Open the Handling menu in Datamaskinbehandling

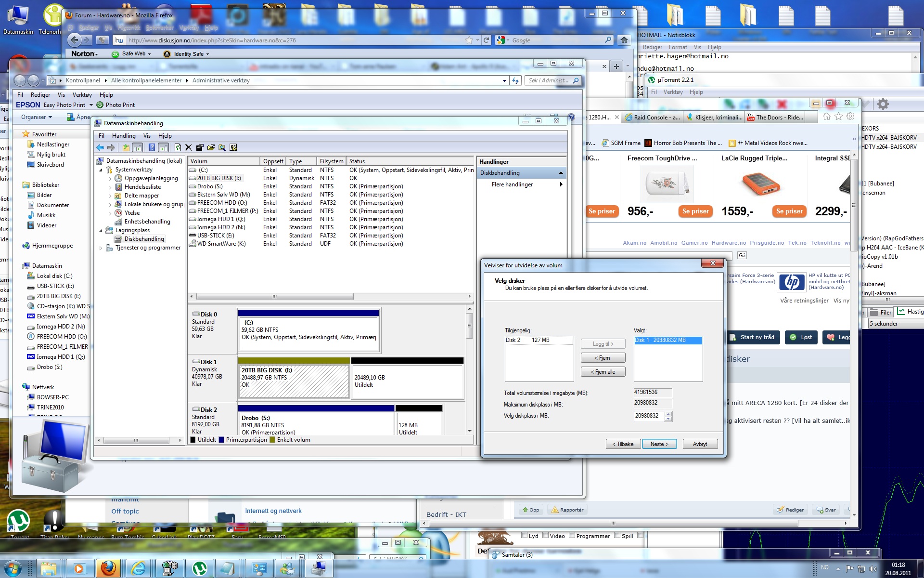tap(124, 136)
